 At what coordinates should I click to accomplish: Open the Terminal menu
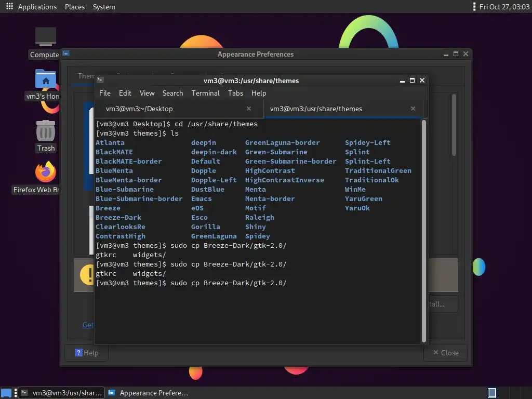pos(206,93)
